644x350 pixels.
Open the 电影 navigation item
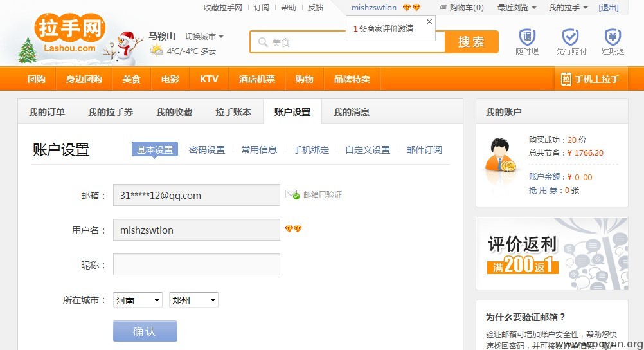pos(170,79)
